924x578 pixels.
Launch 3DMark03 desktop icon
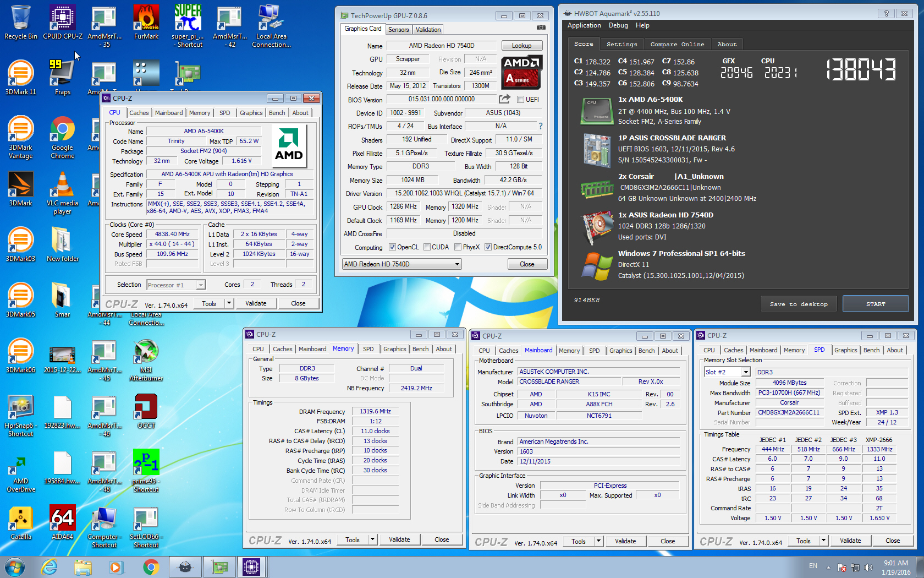pos(21,244)
